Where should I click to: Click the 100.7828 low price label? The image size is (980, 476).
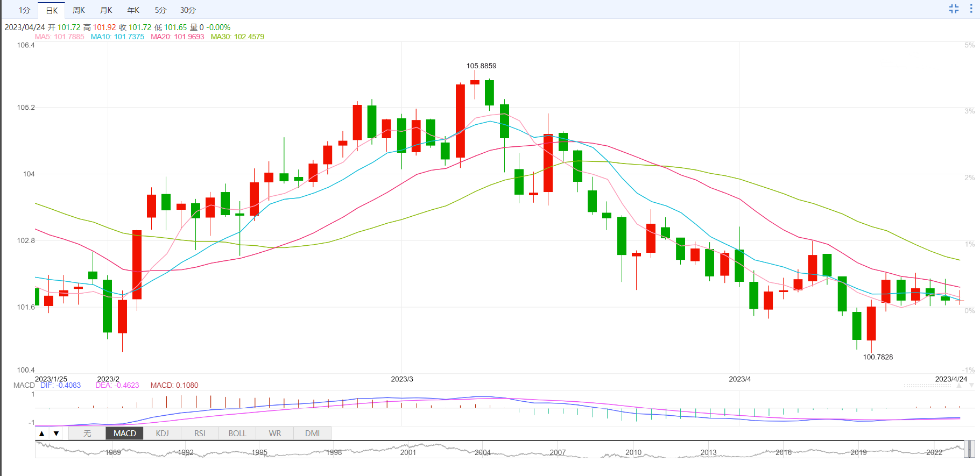[x=878, y=357]
